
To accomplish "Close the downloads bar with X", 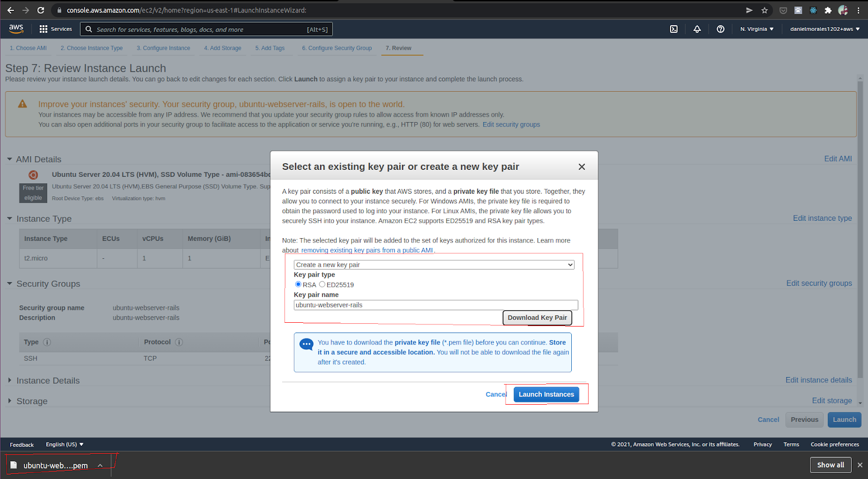I will tap(860, 465).
